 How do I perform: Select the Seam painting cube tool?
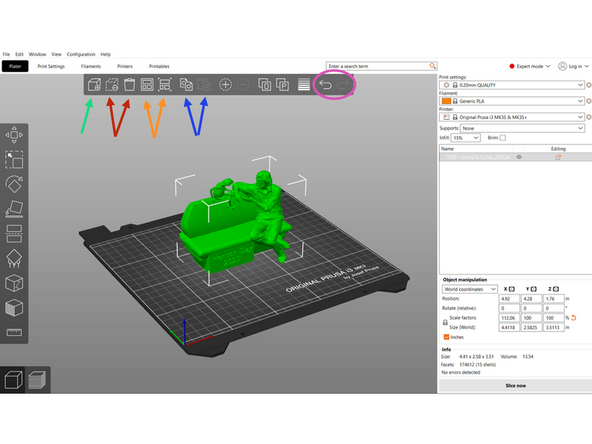pos(14,283)
